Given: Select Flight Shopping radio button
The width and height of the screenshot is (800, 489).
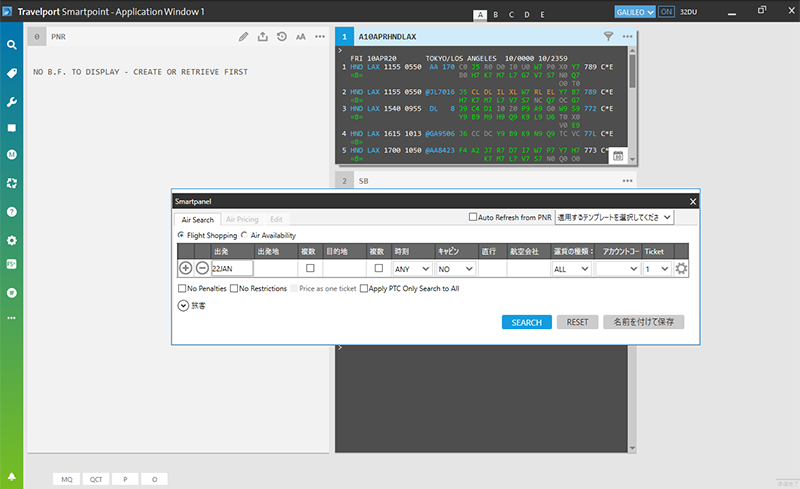Looking at the screenshot, I should coord(181,235).
